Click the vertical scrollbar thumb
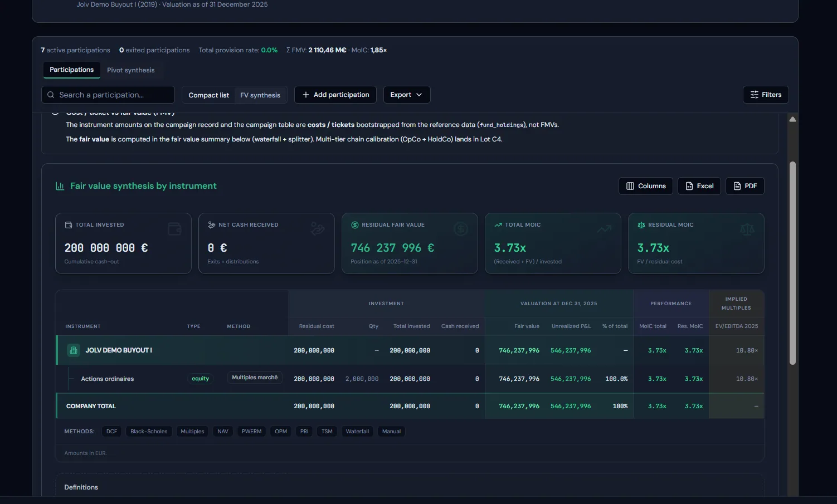Viewport: 837px width, 504px height. click(x=792, y=263)
